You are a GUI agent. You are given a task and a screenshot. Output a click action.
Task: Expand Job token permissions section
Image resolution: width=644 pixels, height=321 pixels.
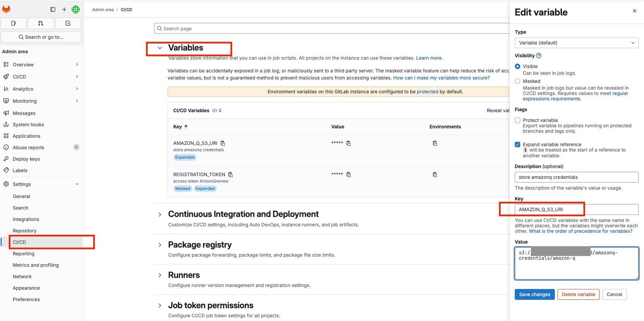(x=160, y=305)
